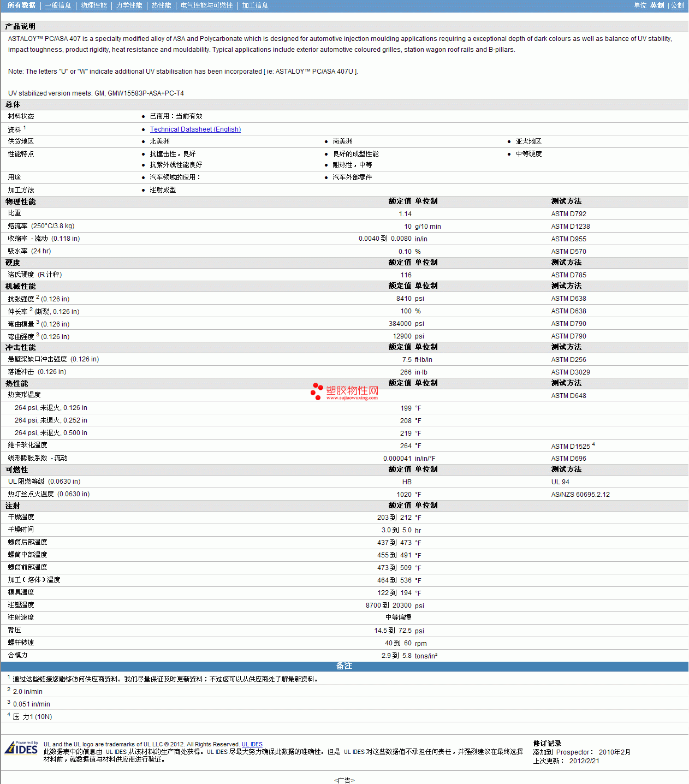Click 螺筒前部温度 row label
Screen dimensions: 689x784
[x=27, y=567]
